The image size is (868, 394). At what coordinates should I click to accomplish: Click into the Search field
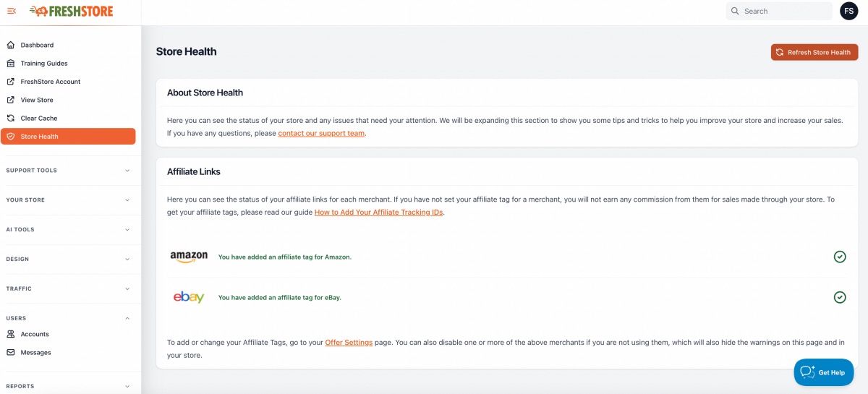779,11
